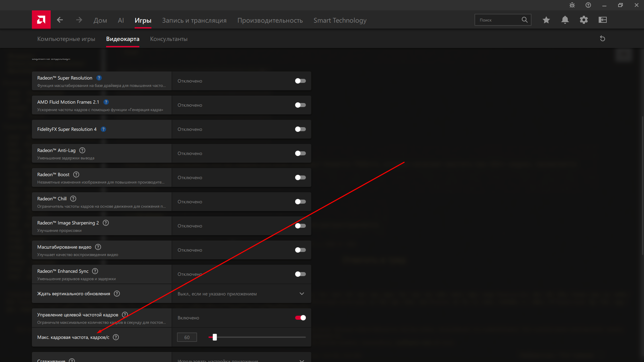644x362 pixels.
Task: Enable FidelityFX Super Resolution 4 toggle
Action: pyautogui.click(x=300, y=129)
